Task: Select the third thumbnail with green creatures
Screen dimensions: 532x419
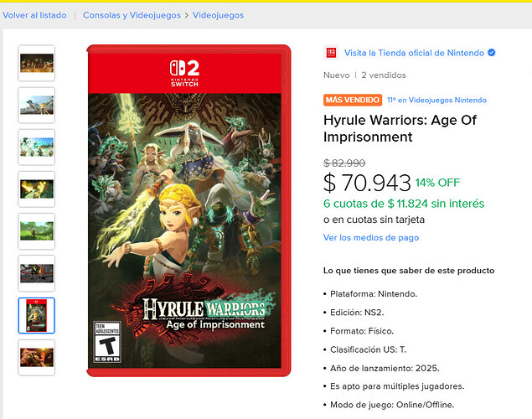Action: (37, 147)
